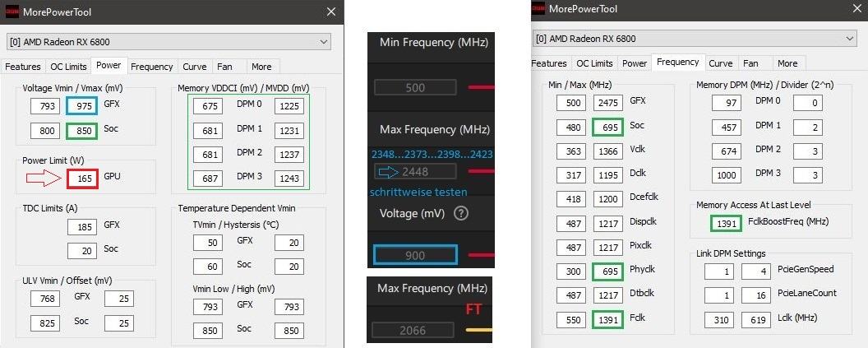Click Memory DPM 2 frequency field showing 674
The height and width of the screenshot is (348, 868).
coord(727,151)
